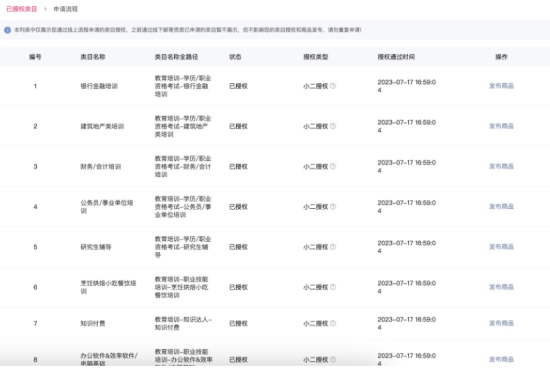This screenshot has height=370, width=550.
Task: Click 发布商品 for 财务/会计培训
Action: [x=501, y=166]
